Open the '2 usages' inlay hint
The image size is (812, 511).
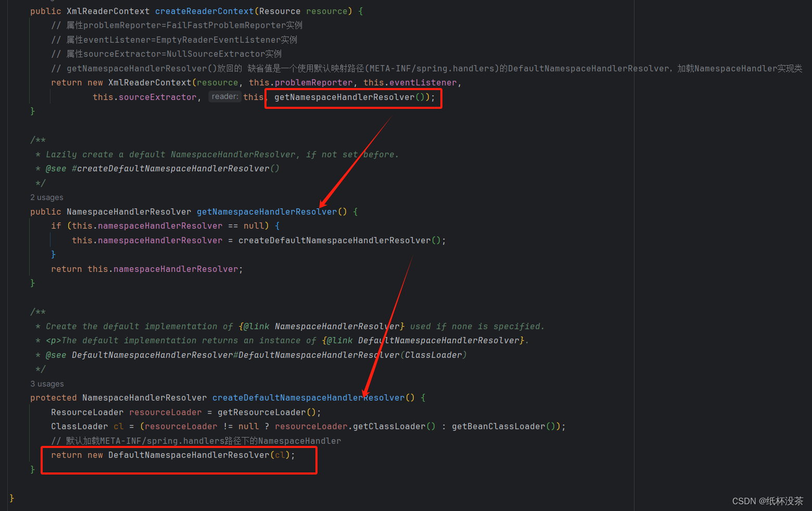pos(47,197)
